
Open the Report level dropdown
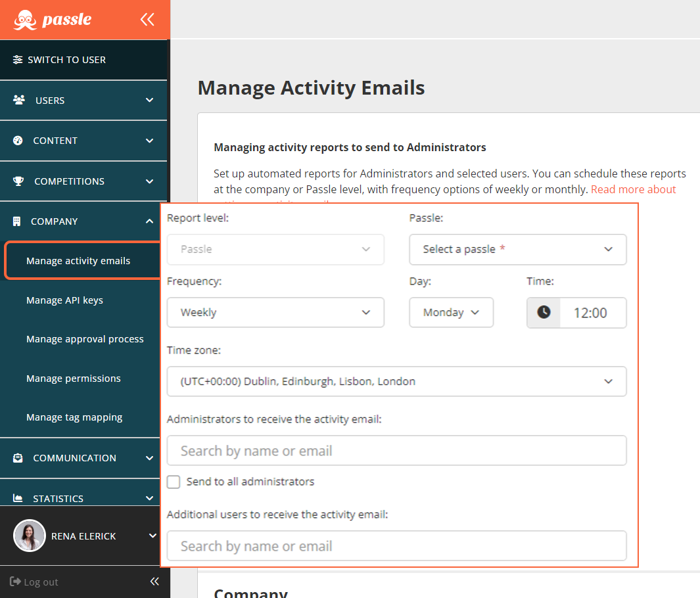275,250
